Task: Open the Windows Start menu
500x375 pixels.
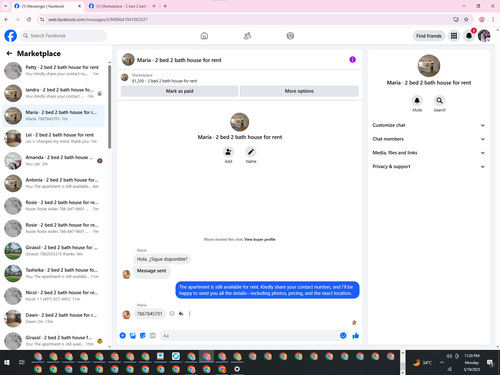Action: pos(7,362)
